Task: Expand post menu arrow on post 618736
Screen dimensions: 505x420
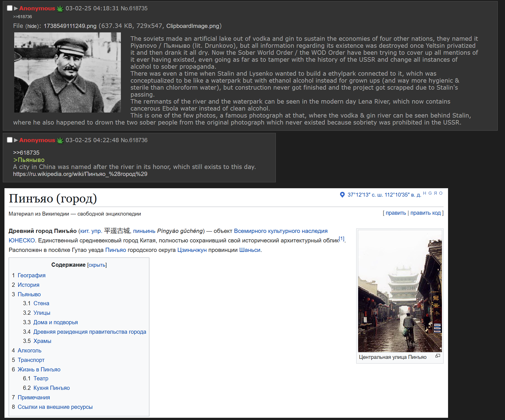Action: (16, 140)
